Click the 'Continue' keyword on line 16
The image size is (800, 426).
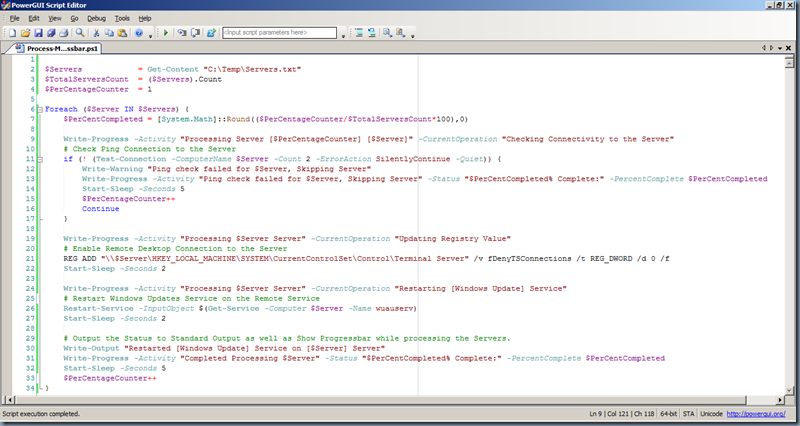click(101, 209)
